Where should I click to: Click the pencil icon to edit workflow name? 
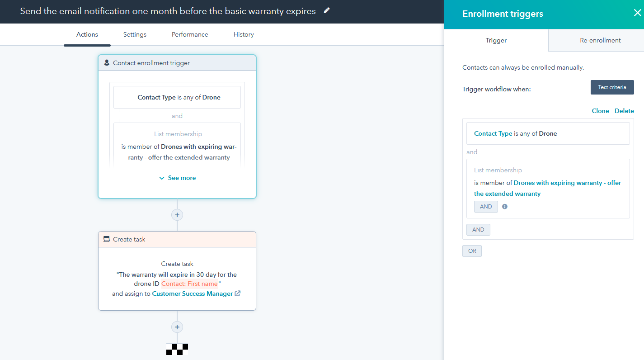pos(327,10)
